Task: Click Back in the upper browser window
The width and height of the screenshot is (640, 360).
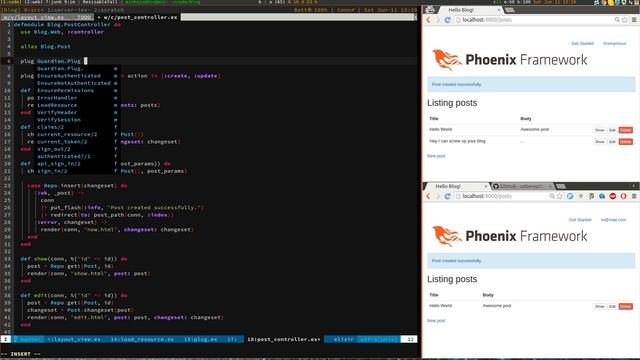Action: click(428, 20)
